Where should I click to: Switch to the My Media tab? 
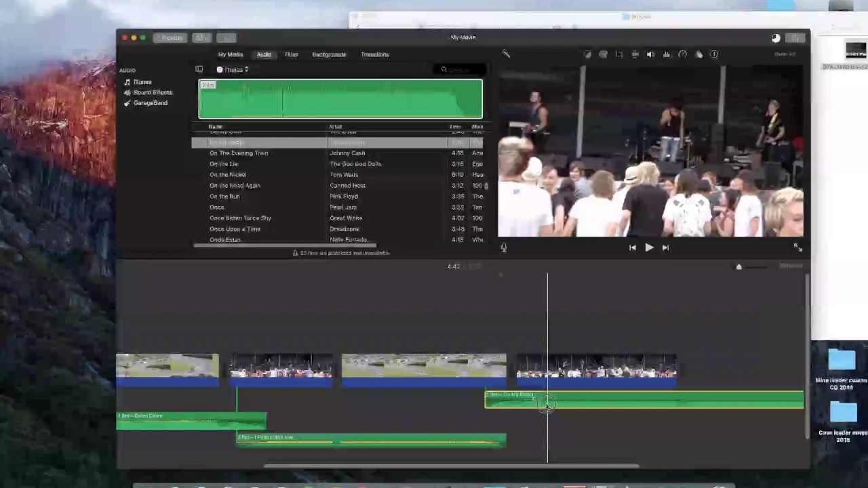[x=230, y=54]
